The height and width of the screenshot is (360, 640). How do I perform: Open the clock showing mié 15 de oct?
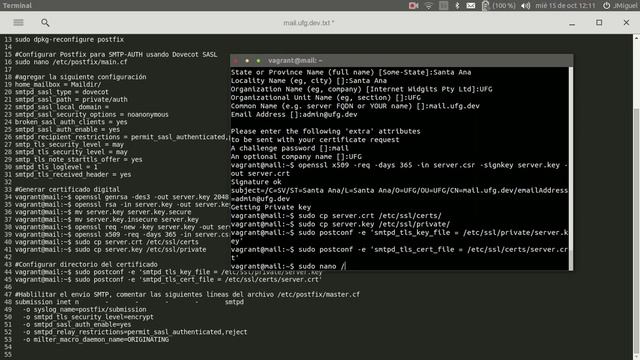(565, 6)
